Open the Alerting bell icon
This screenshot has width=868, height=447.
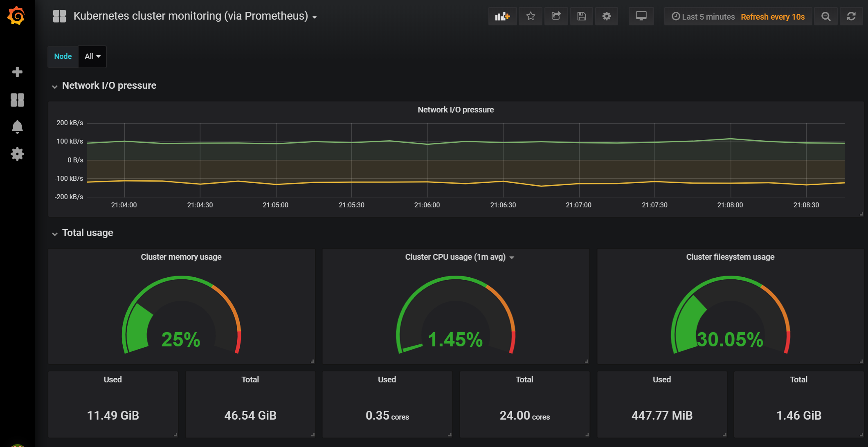click(x=17, y=127)
